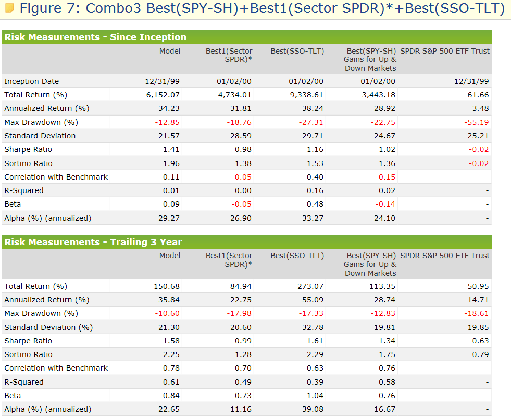This screenshot has width=511, height=420.
Task: Click Sortino Ratio value 1.53
Action: tap(315, 163)
